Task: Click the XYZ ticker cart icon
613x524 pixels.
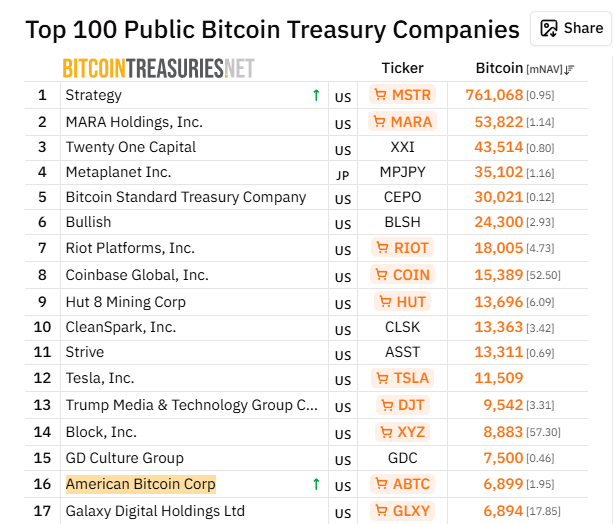Action: point(387,432)
